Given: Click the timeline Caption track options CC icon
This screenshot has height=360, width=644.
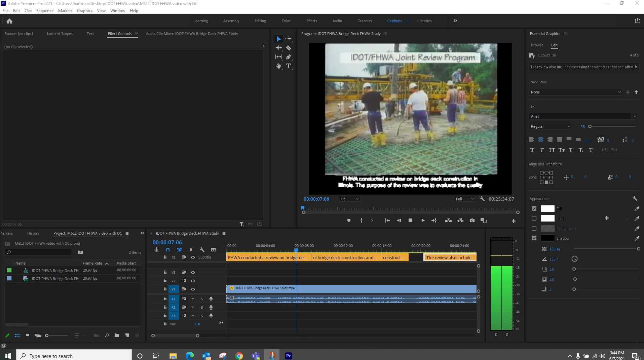Looking at the screenshot, I should click(x=214, y=250).
